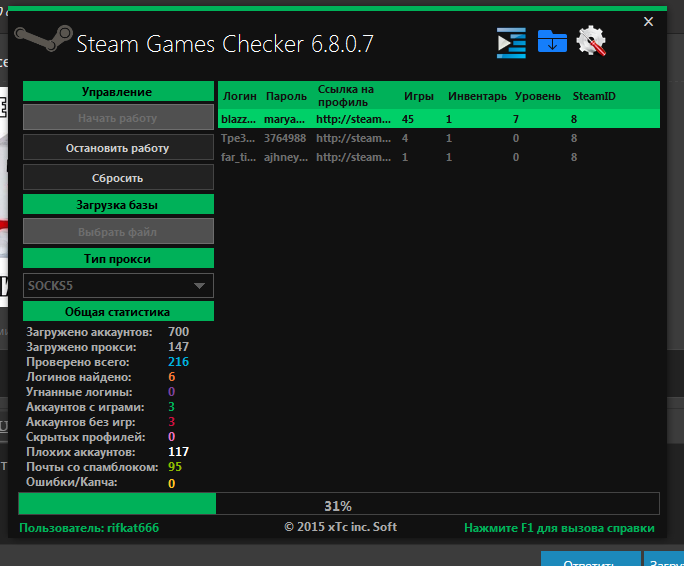Click the Аккаунтов с играми label
Image resolution: width=684 pixels, height=566 pixels.
(85, 407)
